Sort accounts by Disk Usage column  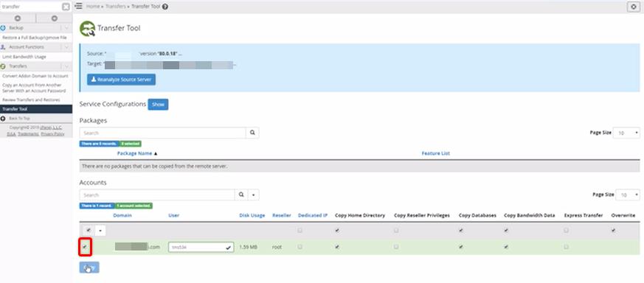click(x=252, y=215)
